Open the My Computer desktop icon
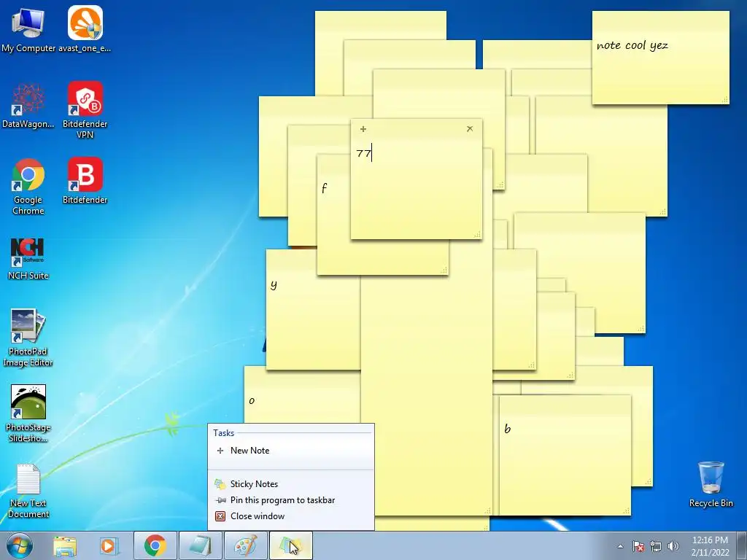 click(28, 29)
